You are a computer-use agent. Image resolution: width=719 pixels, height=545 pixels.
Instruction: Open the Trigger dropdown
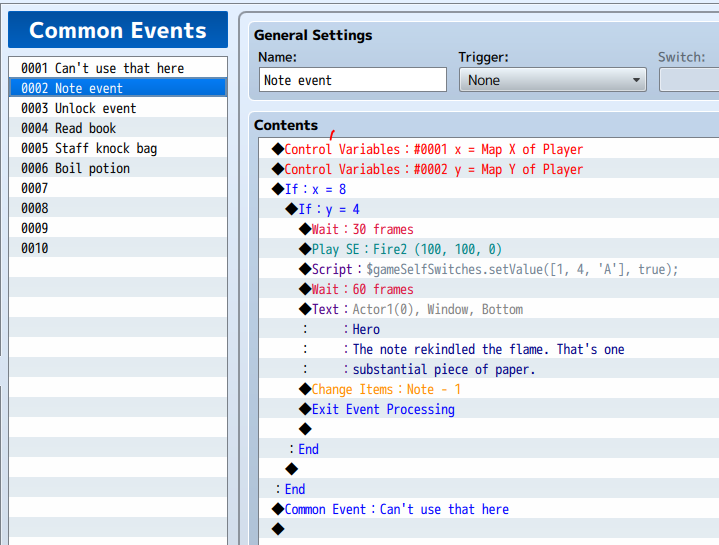553,80
